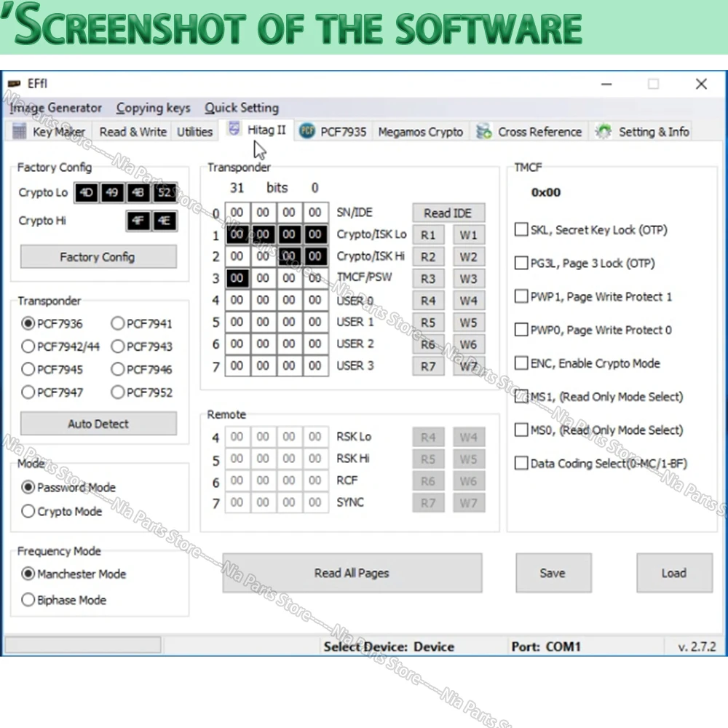Click first byte field of USER 0 row

[237, 300]
